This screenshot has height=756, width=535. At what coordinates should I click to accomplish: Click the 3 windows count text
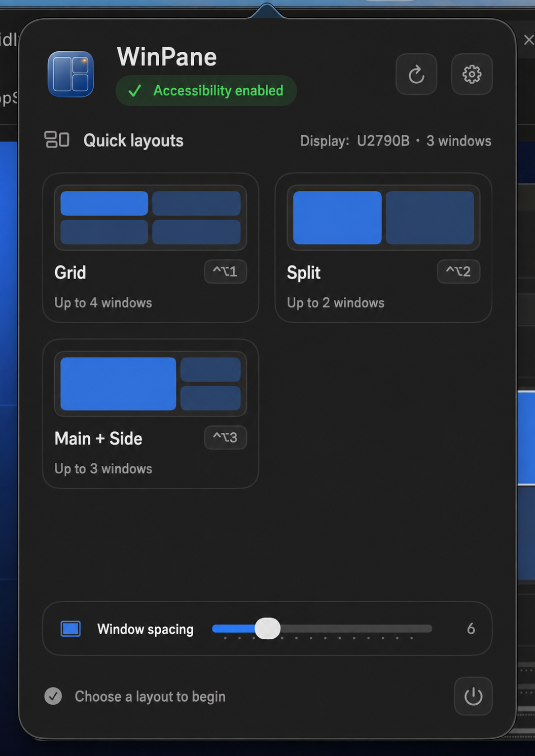pyautogui.click(x=458, y=141)
